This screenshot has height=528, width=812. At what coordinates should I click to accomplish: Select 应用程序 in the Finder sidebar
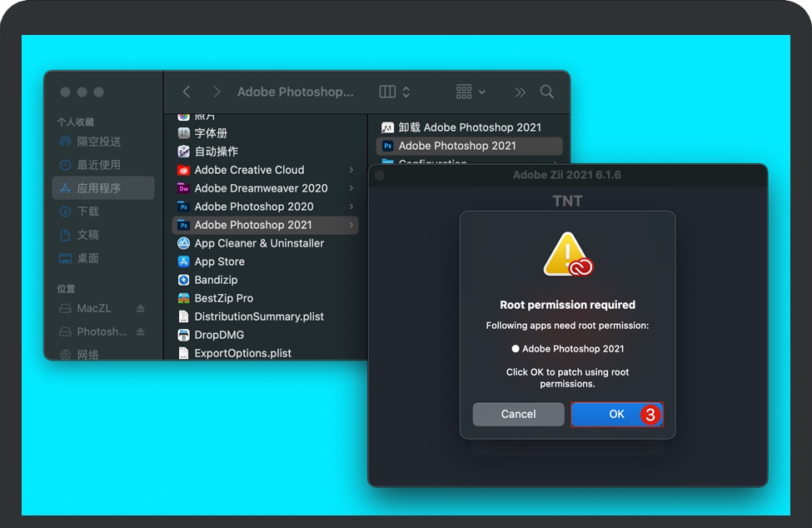[x=103, y=188]
